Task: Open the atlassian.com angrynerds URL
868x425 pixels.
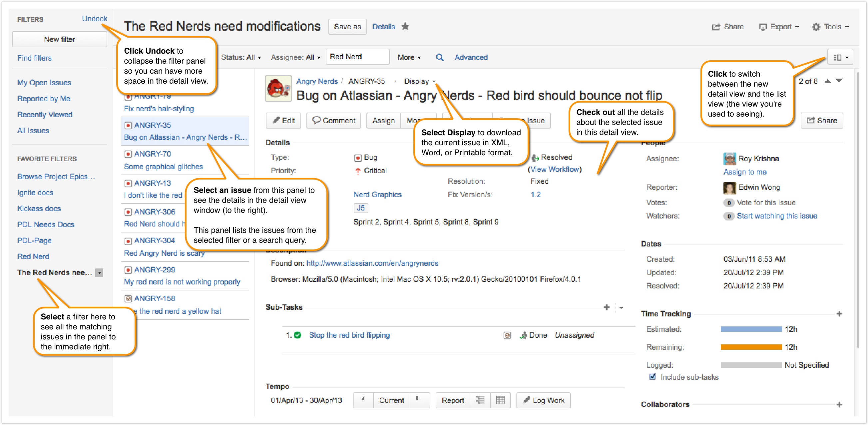Action: pos(372,263)
